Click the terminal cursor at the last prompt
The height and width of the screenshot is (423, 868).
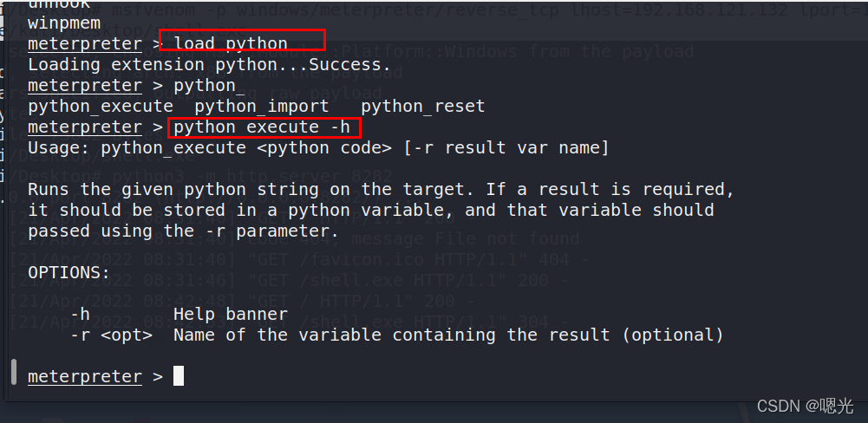(179, 376)
